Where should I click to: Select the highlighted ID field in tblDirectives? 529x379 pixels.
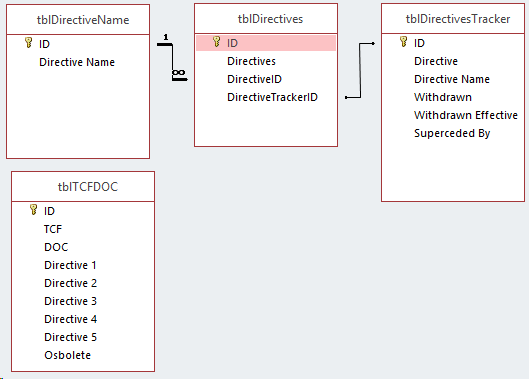266,43
